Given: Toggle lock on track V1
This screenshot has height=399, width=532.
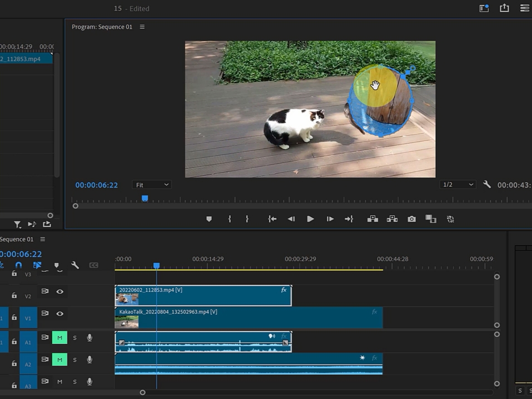Looking at the screenshot, I should pos(14,317).
